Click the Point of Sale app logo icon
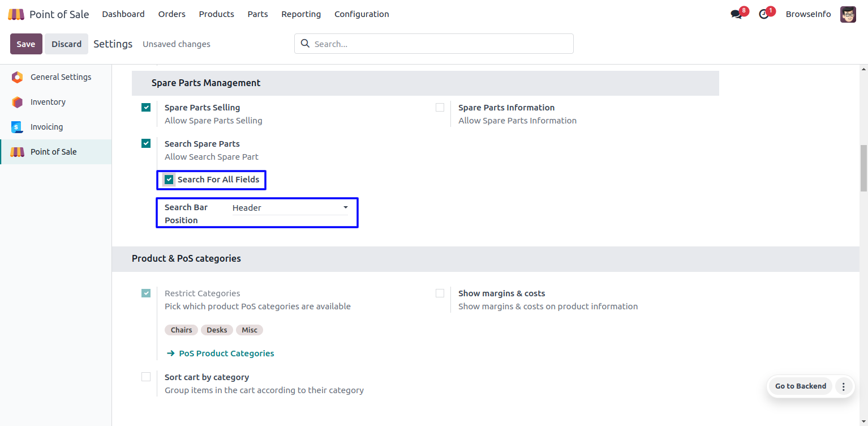 coord(16,14)
